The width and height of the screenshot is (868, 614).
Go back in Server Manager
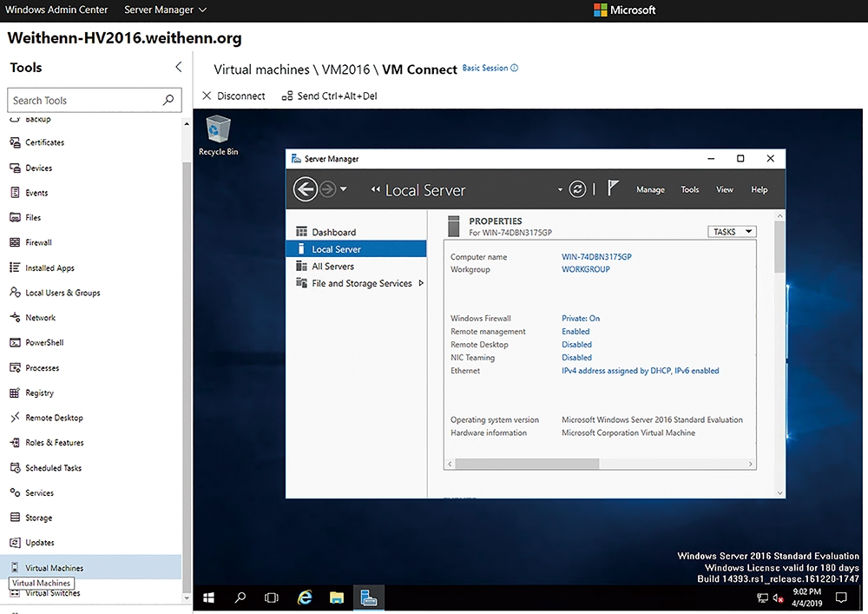pyautogui.click(x=306, y=189)
